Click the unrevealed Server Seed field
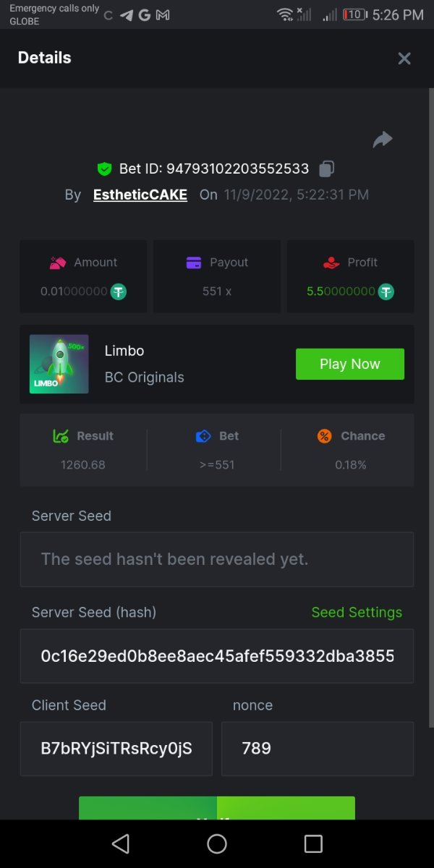 point(217,559)
